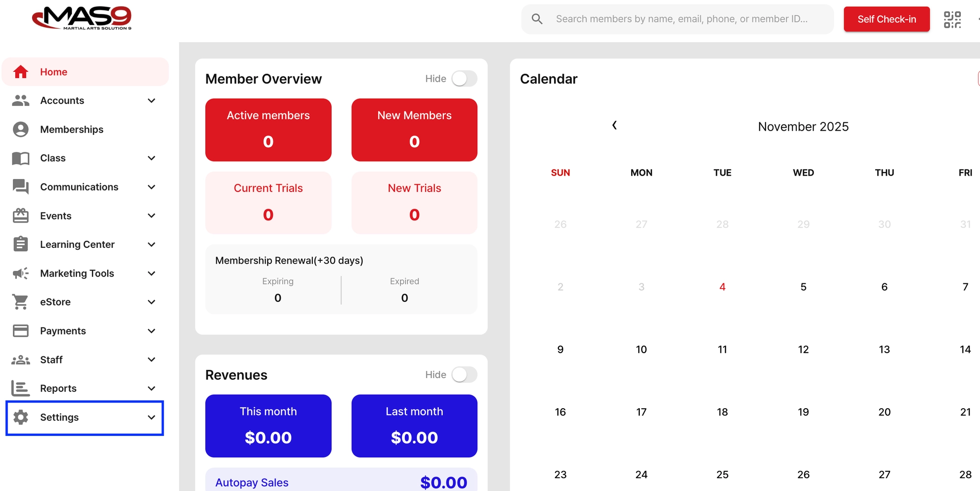Open the New Members card
980x491 pixels.
414,130
